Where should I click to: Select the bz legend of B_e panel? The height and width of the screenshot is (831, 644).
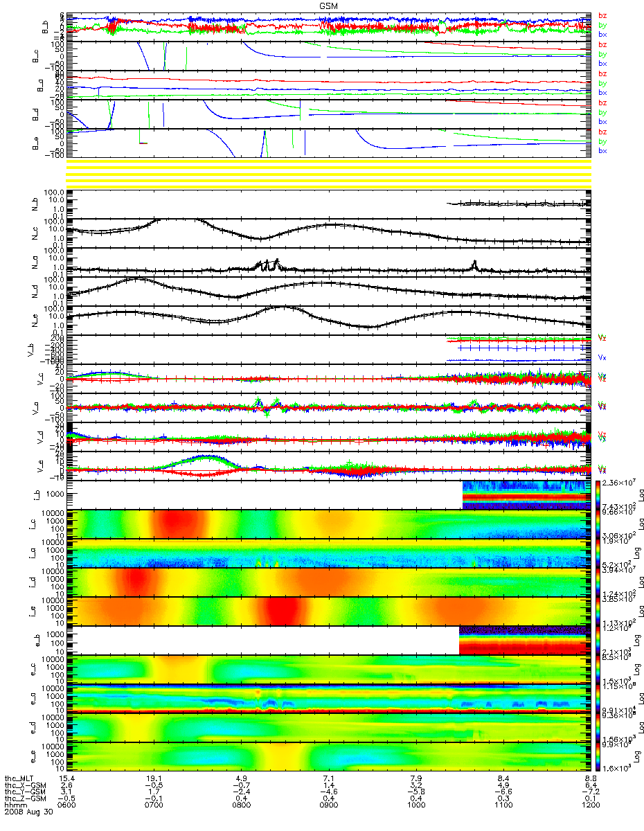coord(602,132)
